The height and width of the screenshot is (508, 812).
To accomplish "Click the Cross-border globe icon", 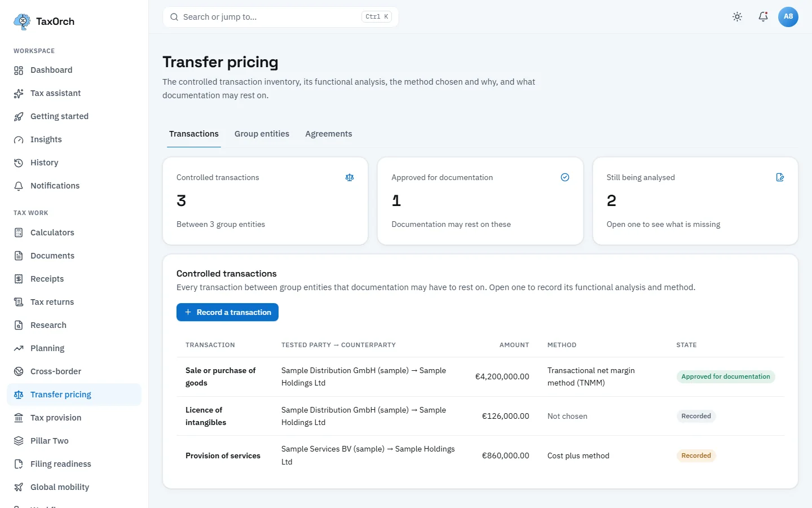I will (19, 372).
